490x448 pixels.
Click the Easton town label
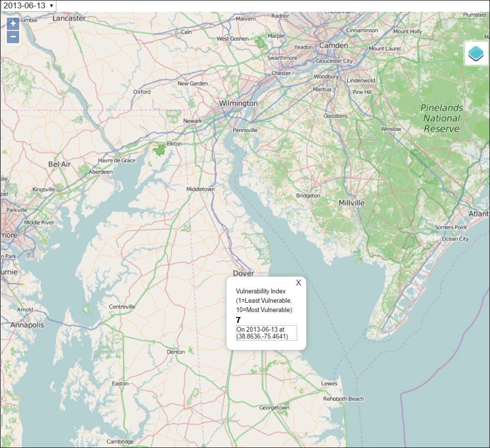point(120,384)
